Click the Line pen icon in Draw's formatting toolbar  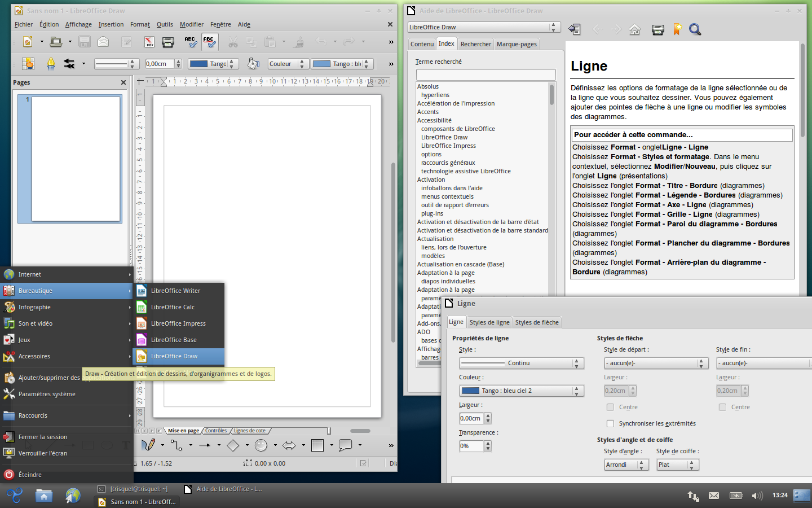51,64
